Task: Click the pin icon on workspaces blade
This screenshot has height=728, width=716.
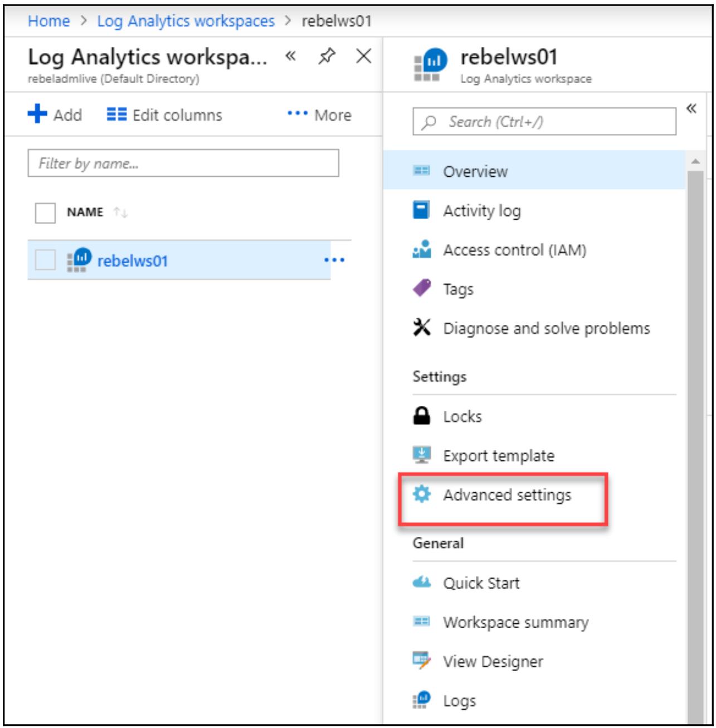Action: tap(327, 56)
